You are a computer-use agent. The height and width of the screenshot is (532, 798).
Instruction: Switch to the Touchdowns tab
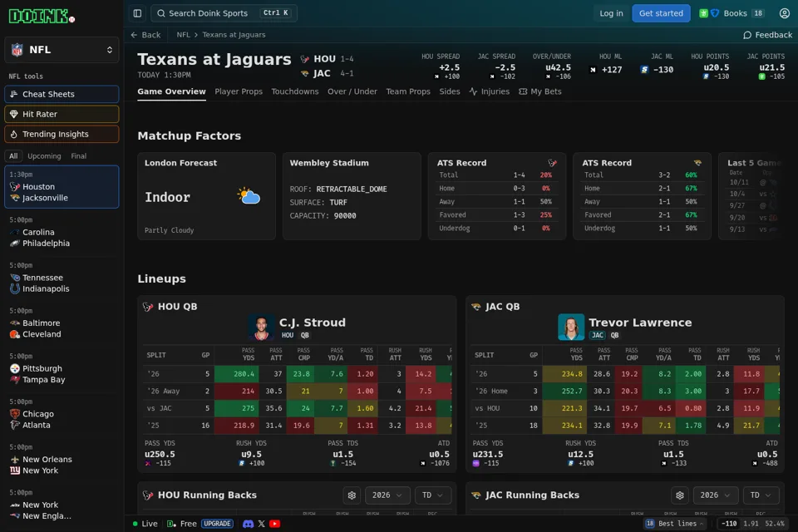click(294, 91)
